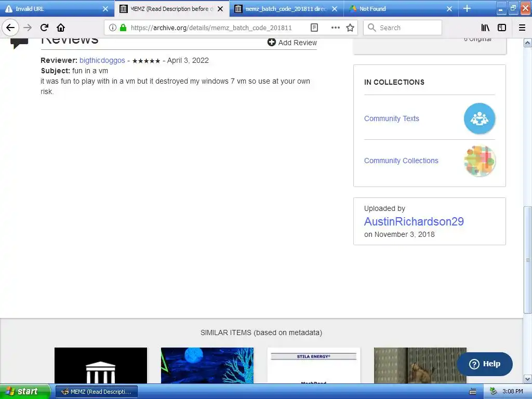Viewport: 532px width, 399px height.
Task: Click the browser Search box
Action: click(x=403, y=28)
